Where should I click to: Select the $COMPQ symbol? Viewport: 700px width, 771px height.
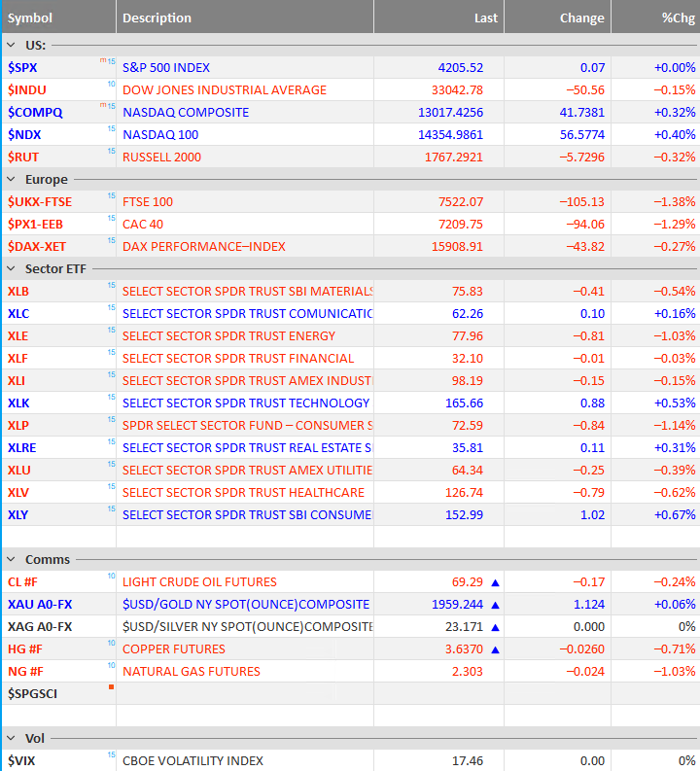tap(35, 113)
